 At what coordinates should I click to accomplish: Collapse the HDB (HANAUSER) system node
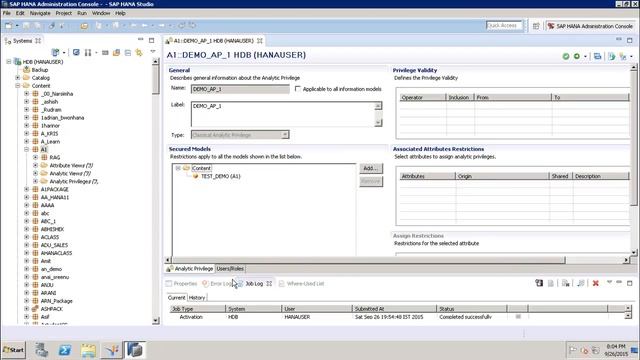click(9, 62)
